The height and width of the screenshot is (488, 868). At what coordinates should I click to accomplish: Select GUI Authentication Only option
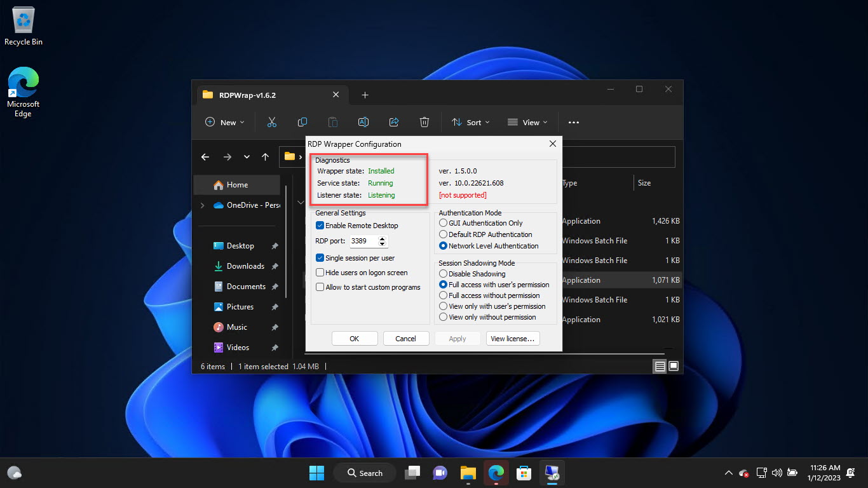click(x=444, y=223)
